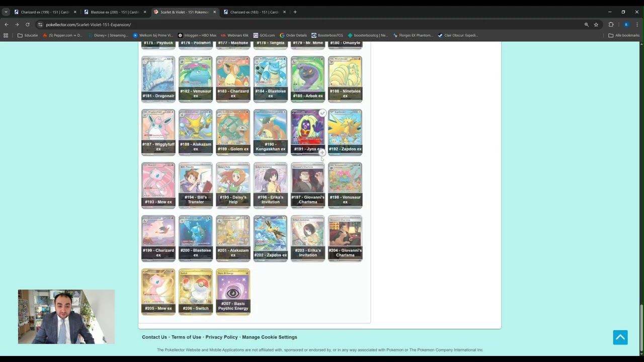Viewport: 644px width, 362px height.
Task: Open the Contact Us footer link
Action: pos(154,337)
